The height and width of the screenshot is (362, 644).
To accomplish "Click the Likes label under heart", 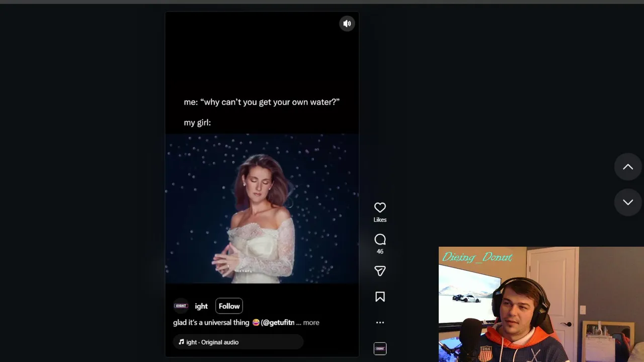I will [x=380, y=220].
